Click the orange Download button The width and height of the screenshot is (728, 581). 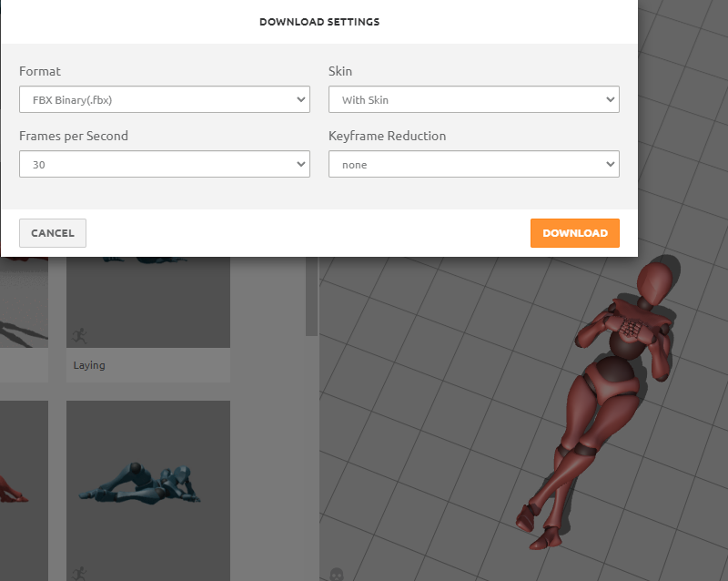point(575,233)
